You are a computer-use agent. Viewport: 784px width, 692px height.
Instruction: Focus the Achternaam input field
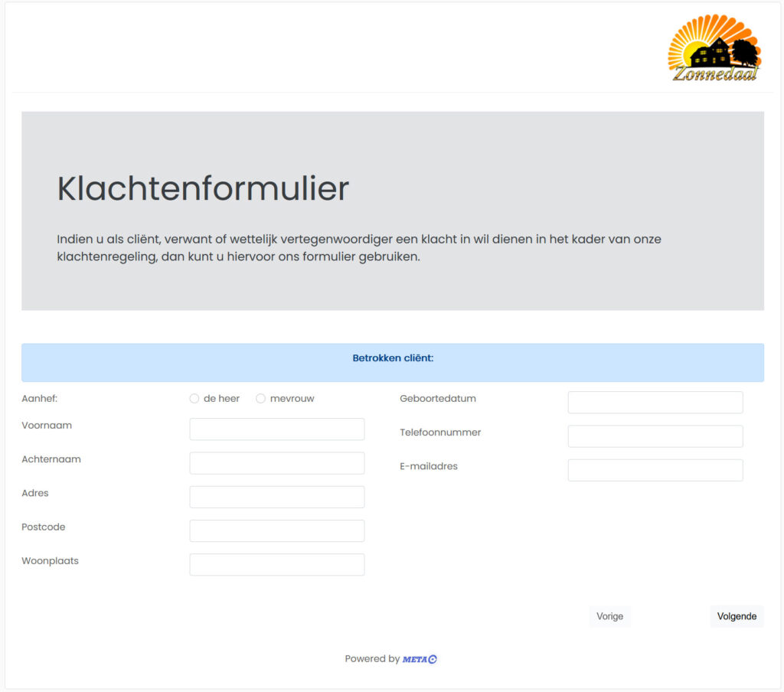(x=277, y=463)
